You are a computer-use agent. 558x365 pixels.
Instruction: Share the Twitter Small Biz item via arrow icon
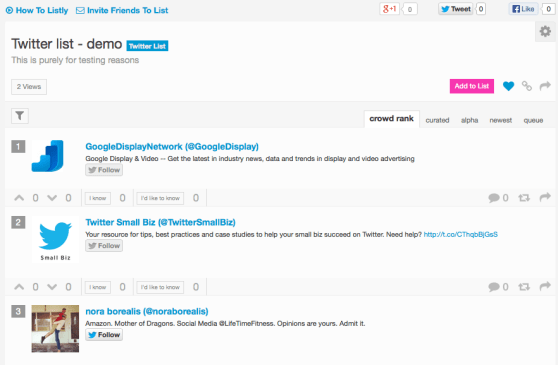click(x=545, y=286)
